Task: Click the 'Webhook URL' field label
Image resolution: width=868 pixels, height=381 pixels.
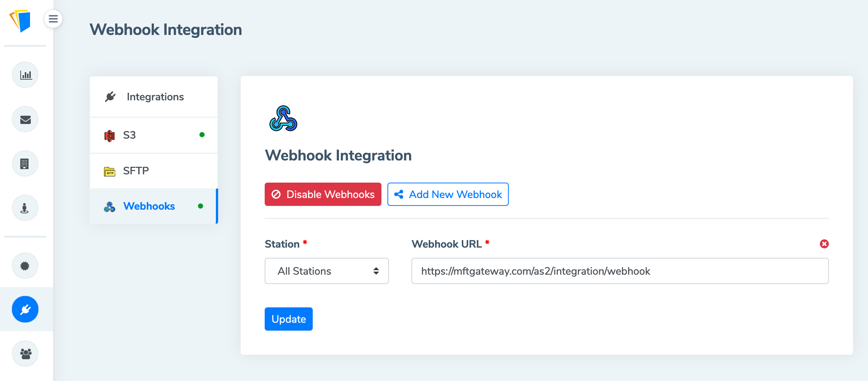Action: 447,244
